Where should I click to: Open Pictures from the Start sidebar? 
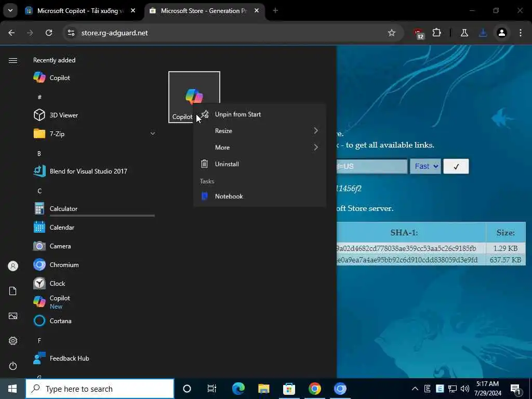(13, 316)
